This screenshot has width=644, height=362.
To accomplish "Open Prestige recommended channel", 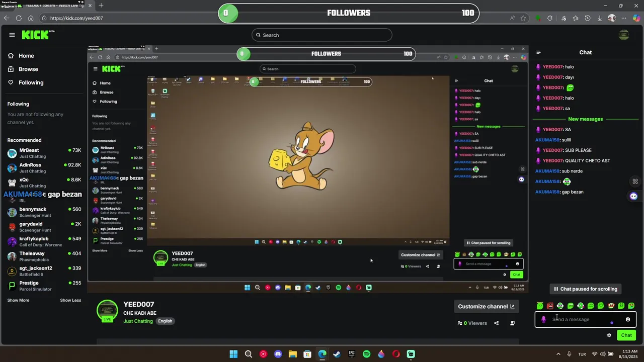I will click(44, 286).
